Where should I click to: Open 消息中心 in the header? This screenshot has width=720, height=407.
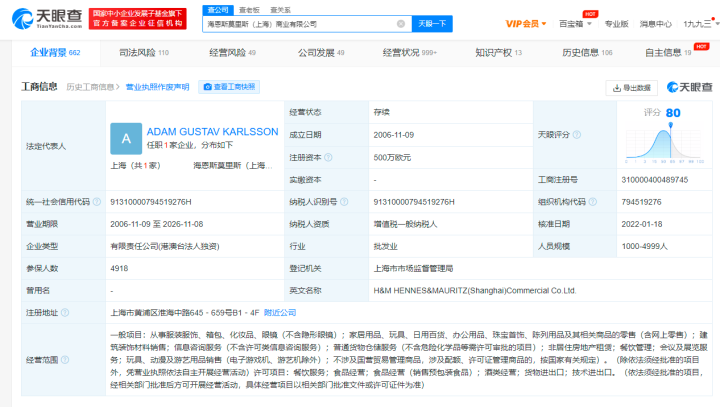[x=655, y=24]
